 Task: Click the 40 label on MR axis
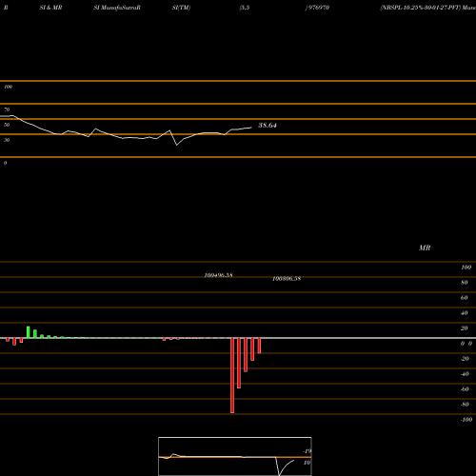pos(464,313)
